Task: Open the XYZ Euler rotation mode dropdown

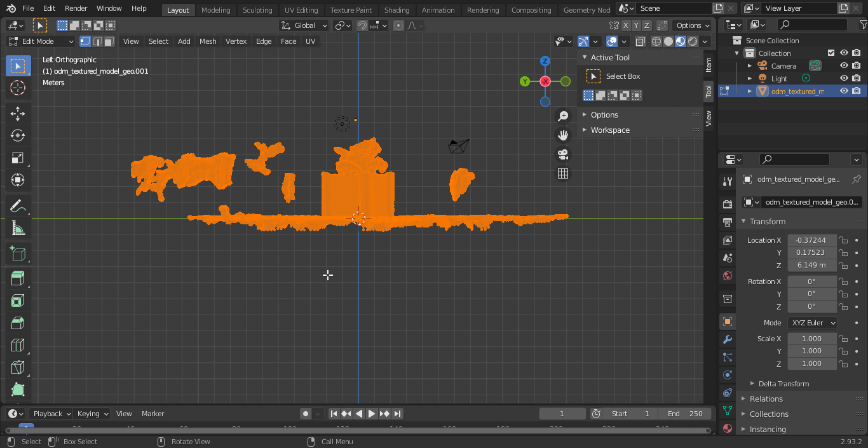Action: click(812, 323)
